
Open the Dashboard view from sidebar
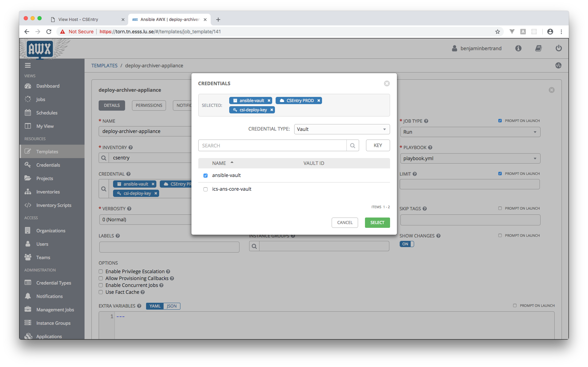point(47,86)
